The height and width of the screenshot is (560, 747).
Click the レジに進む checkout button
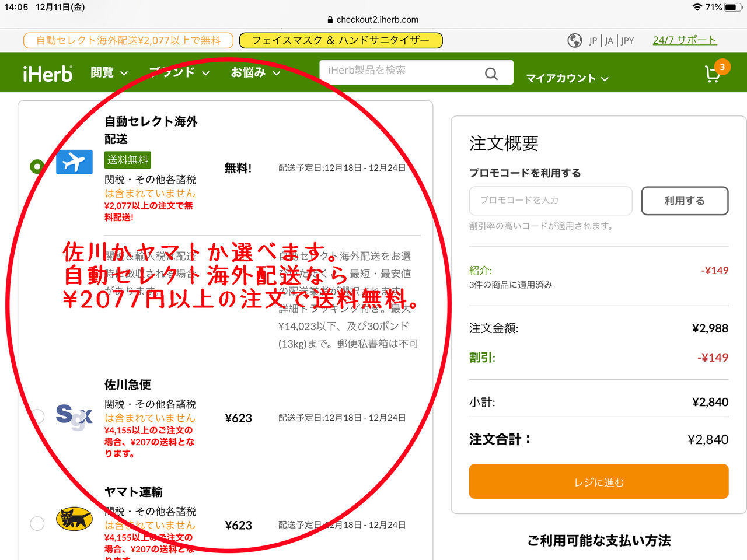pyautogui.click(x=599, y=481)
